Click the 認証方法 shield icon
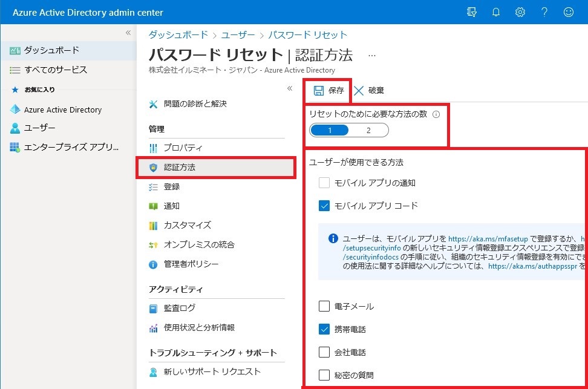Viewport: 588px width, 389px height. tap(154, 168)
